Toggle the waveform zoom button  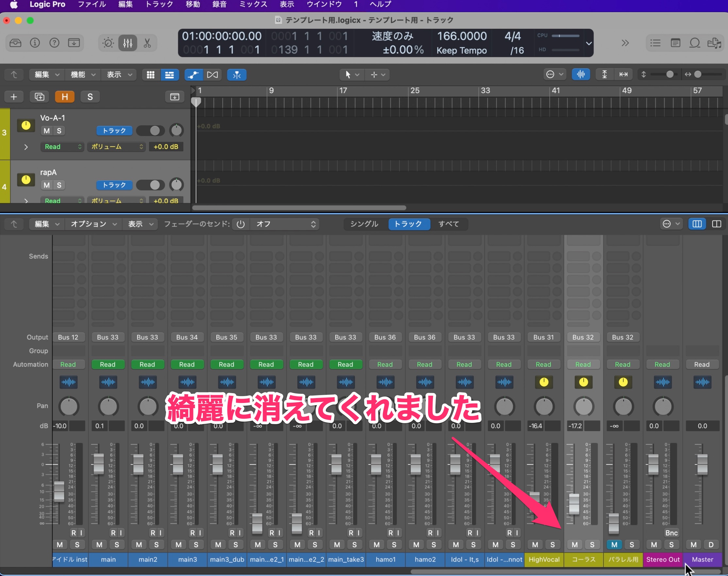(581, 74)
